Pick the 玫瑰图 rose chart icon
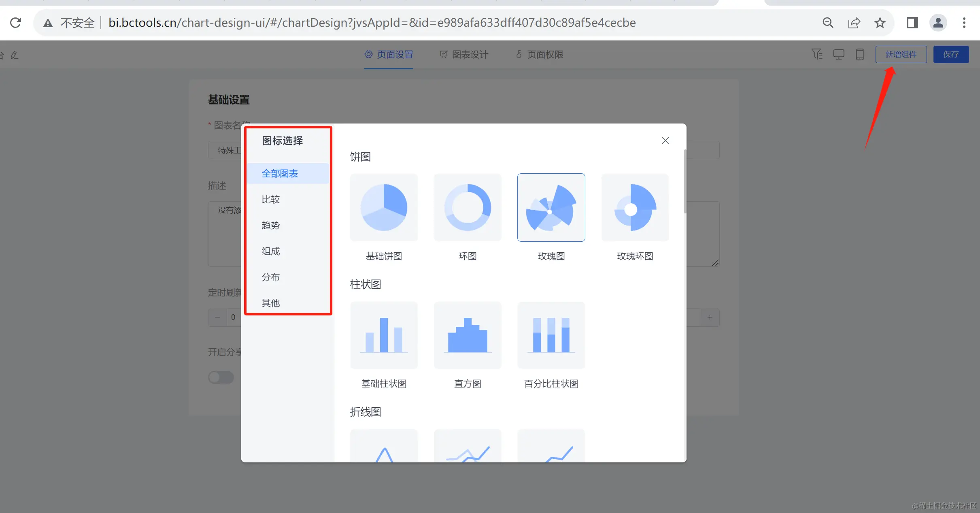The height and width of the screenshot is (513, 980). coord(551,208)
